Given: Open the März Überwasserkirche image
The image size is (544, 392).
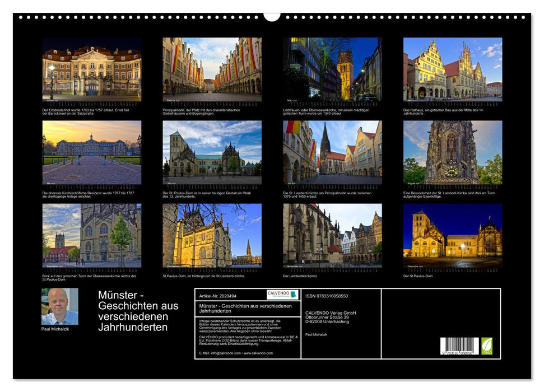Looking at the screenshot, I should point(331,70).
